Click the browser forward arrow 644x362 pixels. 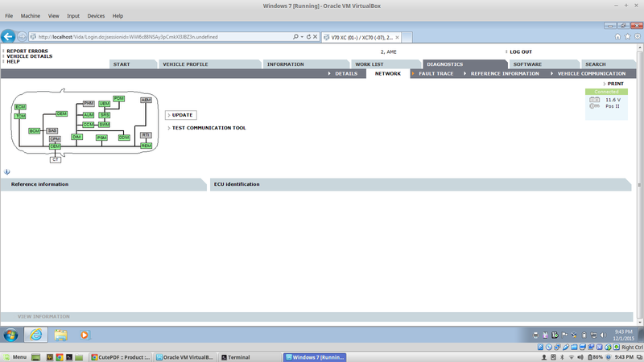23,36
